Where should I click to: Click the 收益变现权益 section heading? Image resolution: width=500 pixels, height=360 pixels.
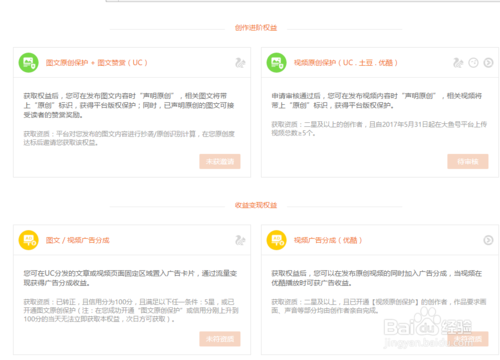tap(256, 205)
